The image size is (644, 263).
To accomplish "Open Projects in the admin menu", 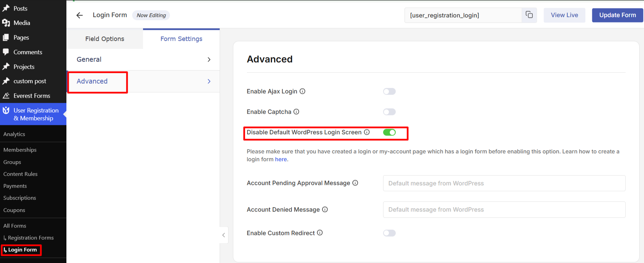I will click(x=24, y=67).
